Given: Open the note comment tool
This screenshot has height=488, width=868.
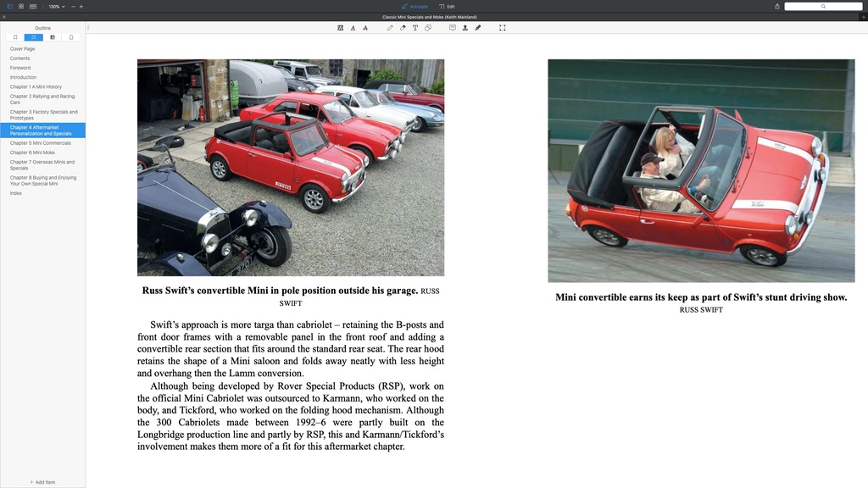Looking at the screenshot, I should tap(453, 27).
